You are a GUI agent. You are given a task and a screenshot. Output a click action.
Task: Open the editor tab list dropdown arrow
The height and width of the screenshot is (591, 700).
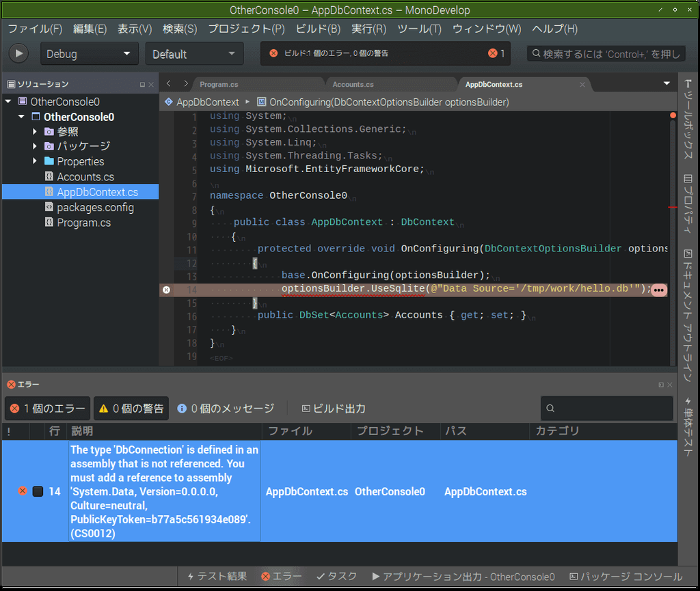coord(665,82)
